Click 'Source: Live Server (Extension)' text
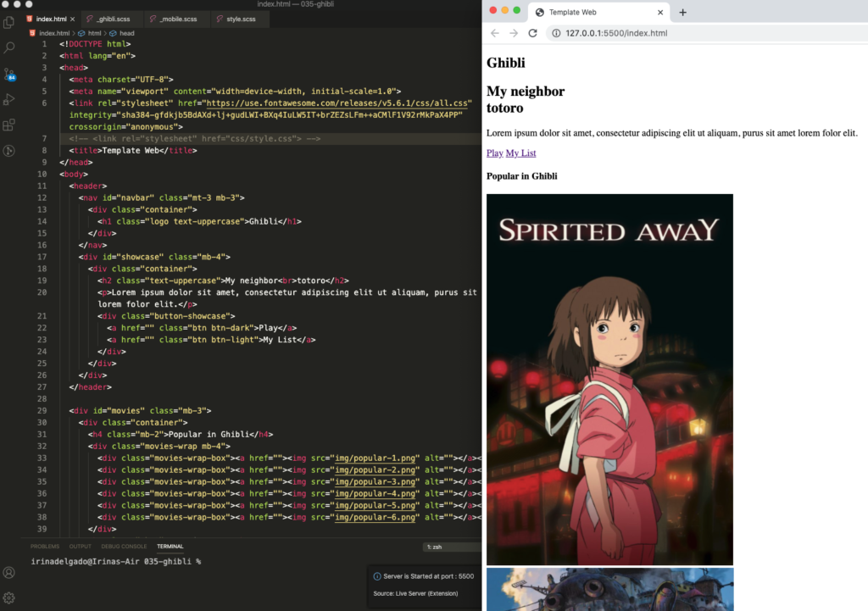868x611 pixels. (415, 593)
